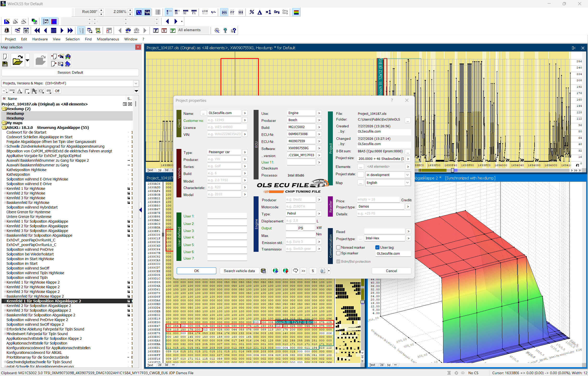Jump to first map double-left arrow
The height and width of the screenshot is (376, 588).
pyautogui.click(x=37, y=30)
